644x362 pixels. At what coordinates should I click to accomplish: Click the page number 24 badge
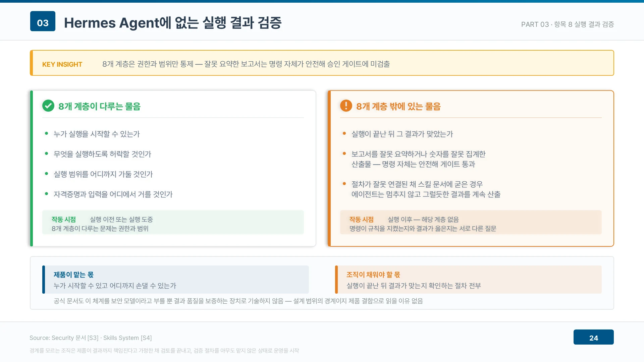(593, 337)
